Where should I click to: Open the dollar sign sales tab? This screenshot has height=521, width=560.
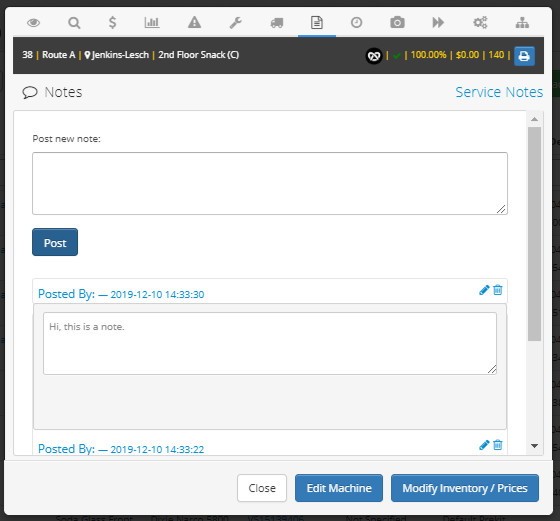click(x=112, y=22)
